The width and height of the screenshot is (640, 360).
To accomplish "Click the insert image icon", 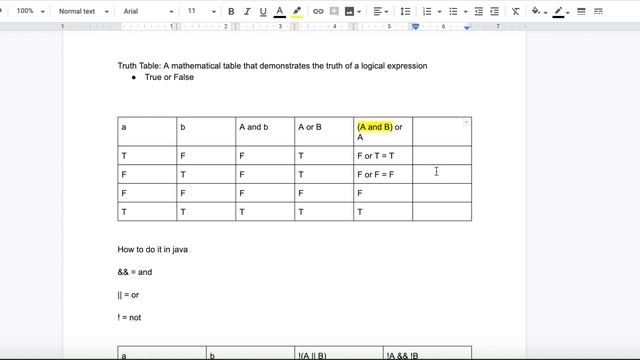I will coord(349,11).
